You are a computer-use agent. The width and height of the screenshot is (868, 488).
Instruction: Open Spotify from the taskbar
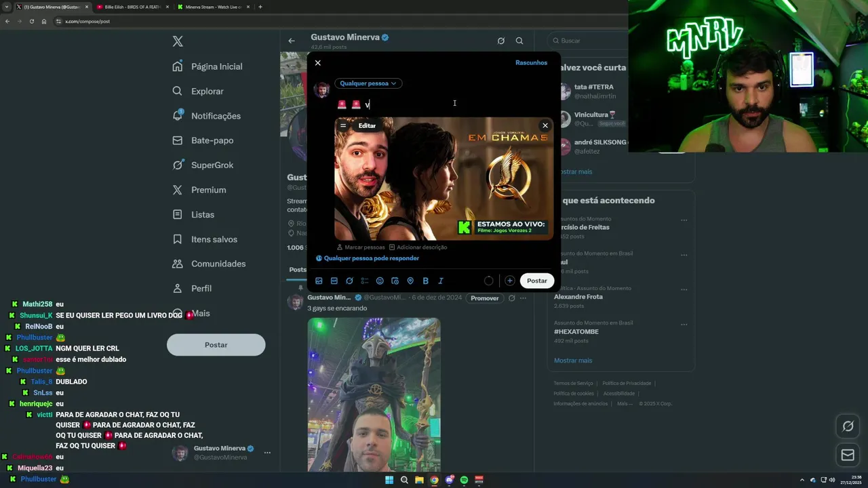pos(464,480)
